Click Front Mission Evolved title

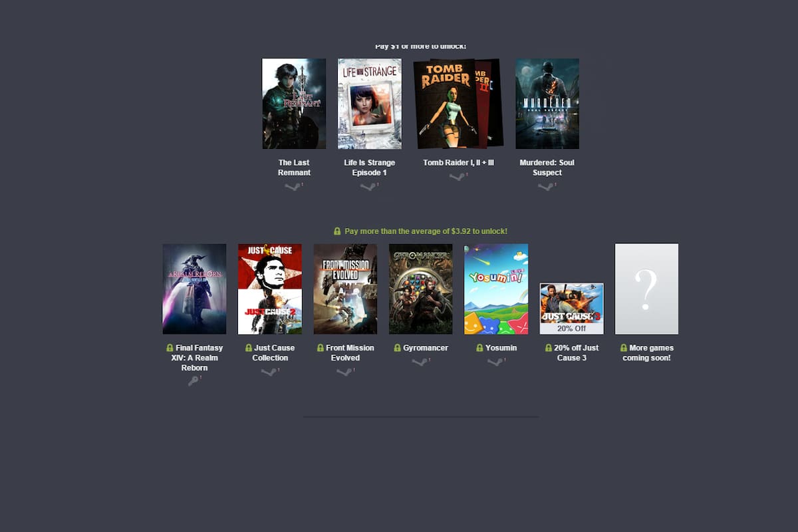(x=350, y=352)
